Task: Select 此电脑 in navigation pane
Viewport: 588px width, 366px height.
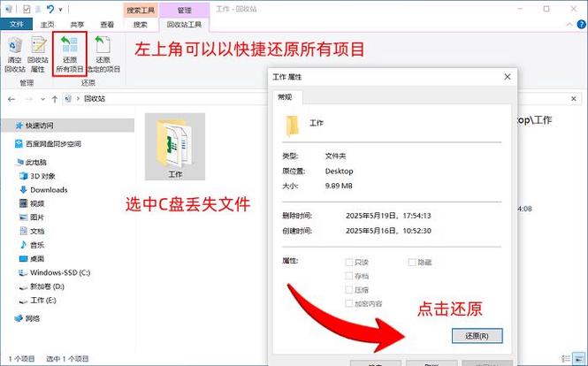Action: pyautogui.click(x=36, y=163)
